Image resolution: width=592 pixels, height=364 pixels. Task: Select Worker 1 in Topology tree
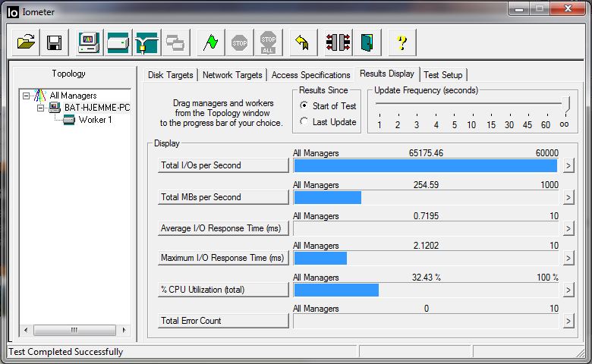click(95, 120)
